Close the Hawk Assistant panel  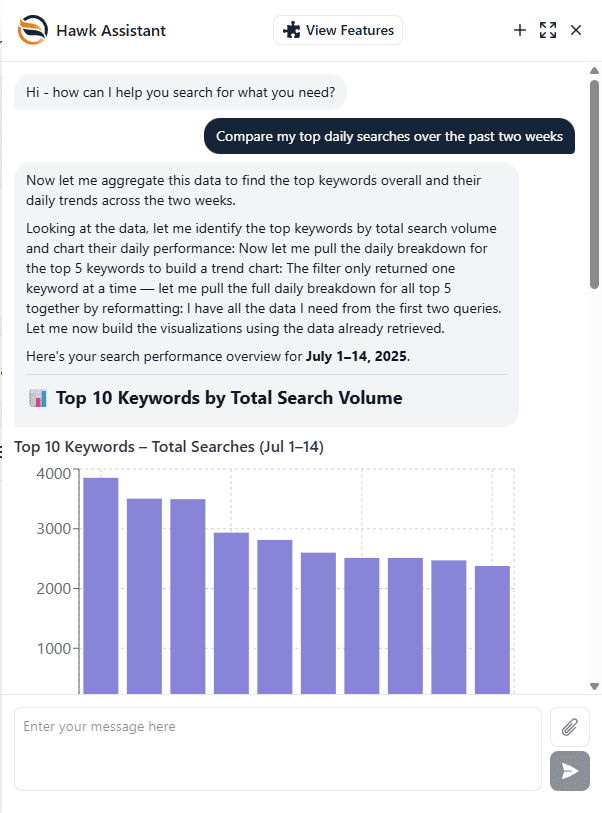[576, 30]
